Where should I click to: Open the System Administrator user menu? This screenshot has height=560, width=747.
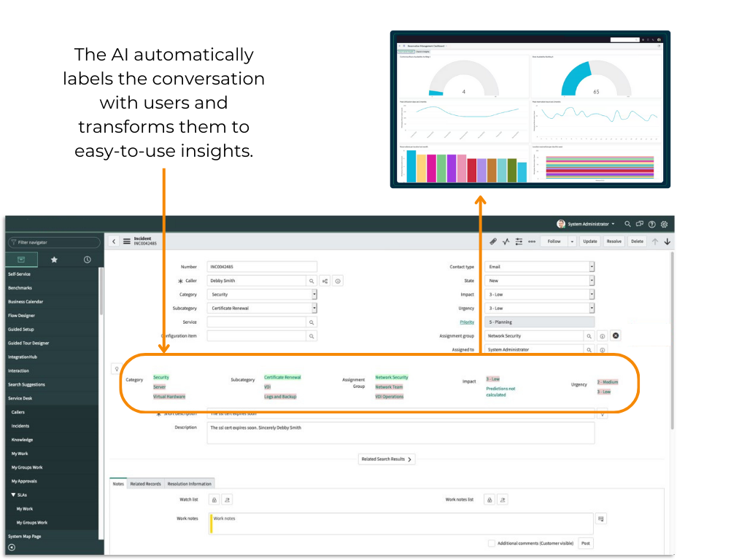click(x=586, y=224)
